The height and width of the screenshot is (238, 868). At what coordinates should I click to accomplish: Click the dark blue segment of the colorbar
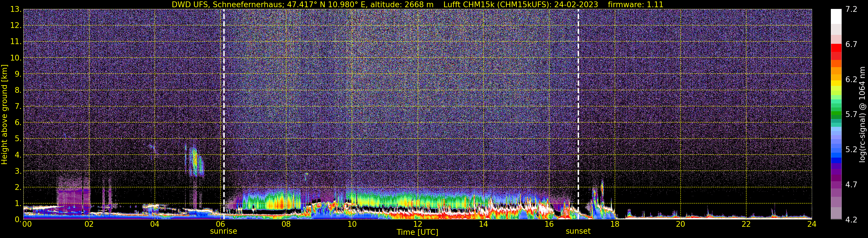pos(836,160)
